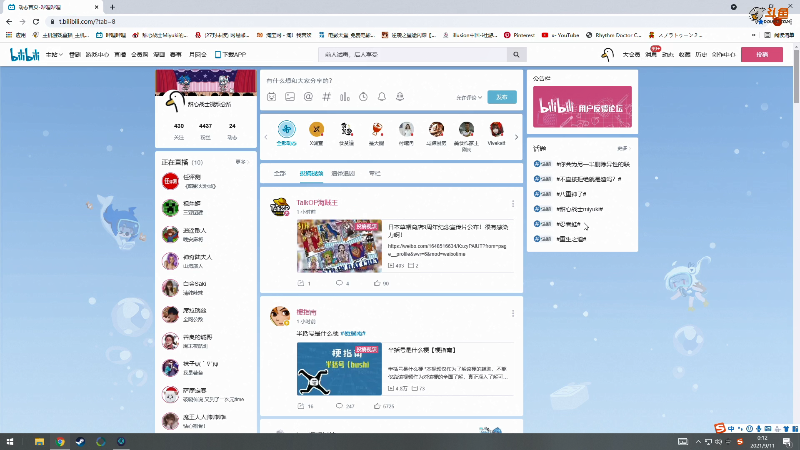Click the bell icon in composer
800x450 pixels.
(x=382, y=97)
